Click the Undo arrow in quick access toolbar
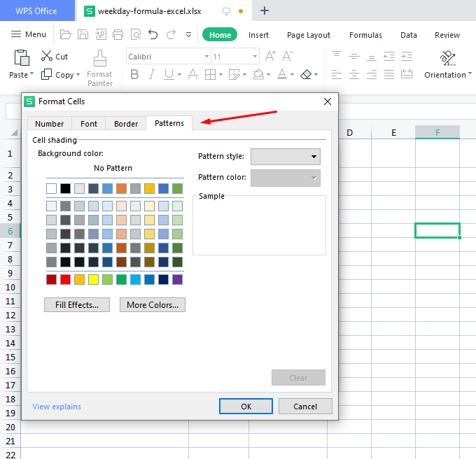Screen dimensions: 476x459 pos(153,34)
